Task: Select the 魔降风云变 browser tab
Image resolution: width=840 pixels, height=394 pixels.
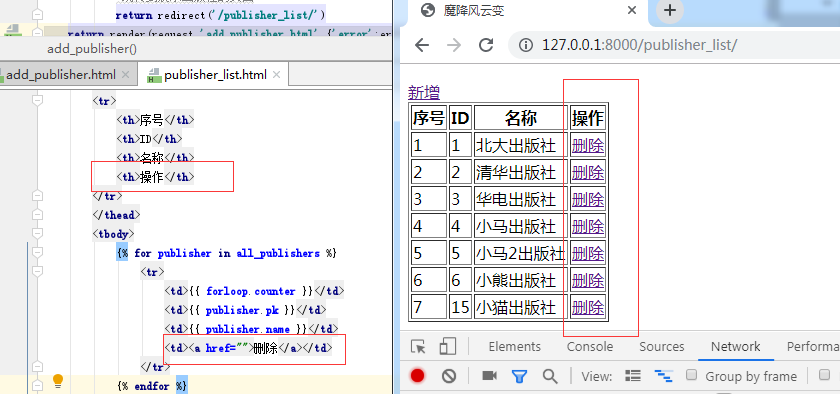Action: coord(525,11)
